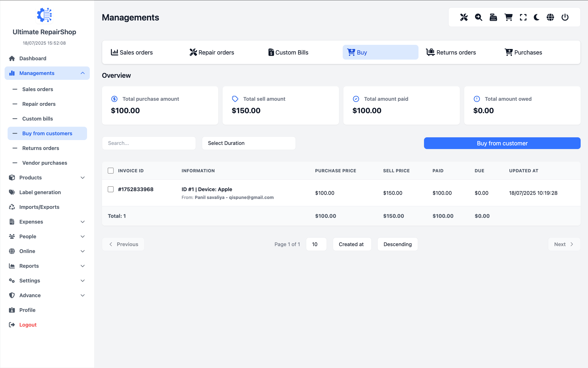Click the power icon in header

coord(565,17)
